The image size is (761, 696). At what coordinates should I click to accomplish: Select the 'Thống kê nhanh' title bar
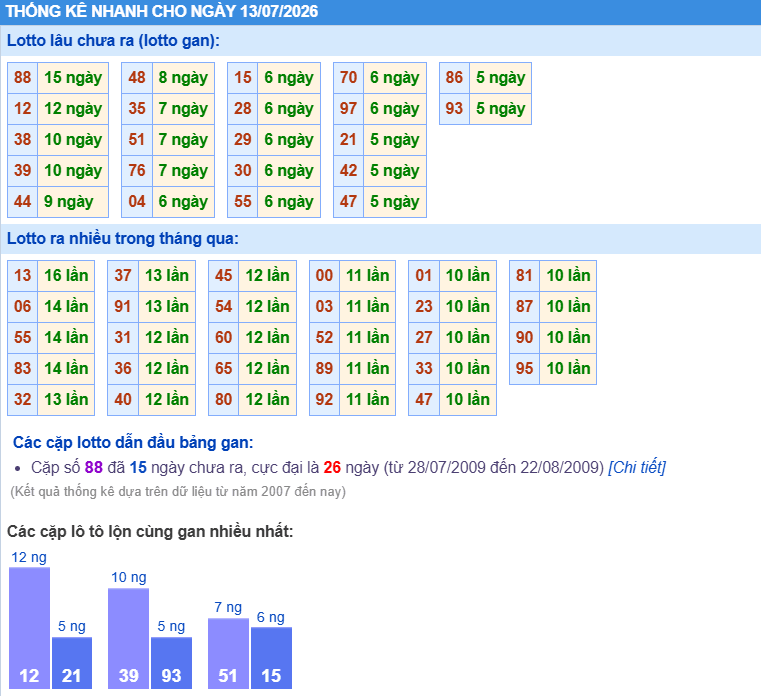click(380, 12)
